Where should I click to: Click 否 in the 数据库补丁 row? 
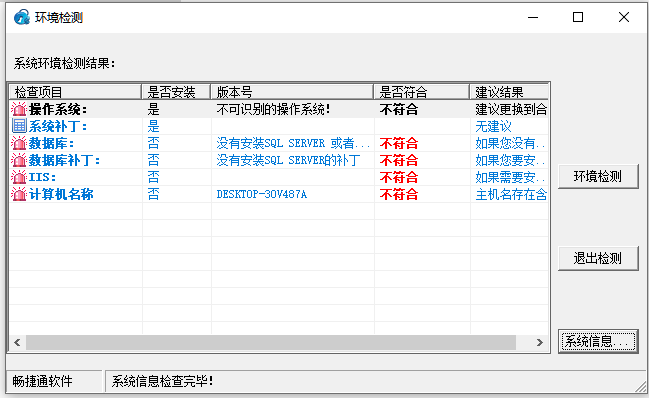154,160
